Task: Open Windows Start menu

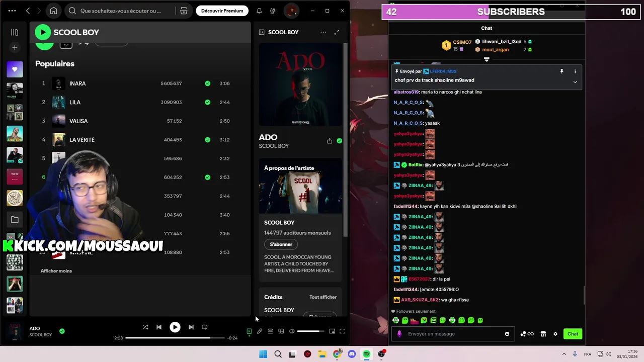Action: pos(263,354)
